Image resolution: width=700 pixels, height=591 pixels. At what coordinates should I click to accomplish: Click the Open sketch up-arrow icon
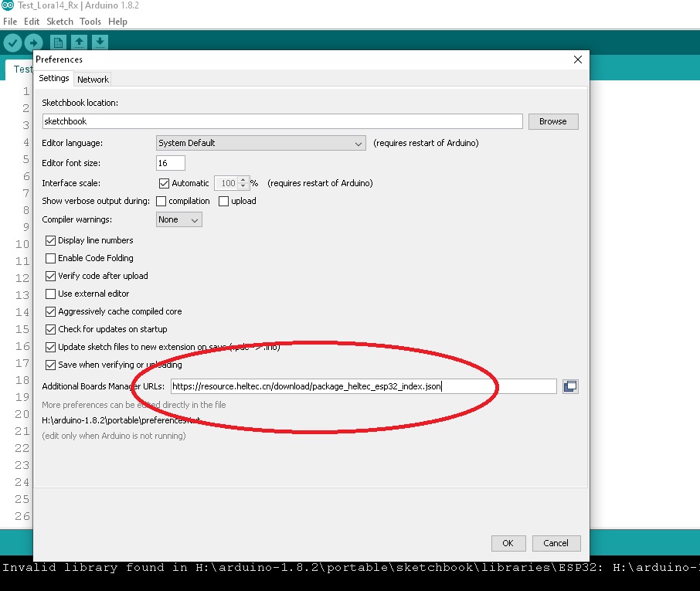tap(79, 42)
